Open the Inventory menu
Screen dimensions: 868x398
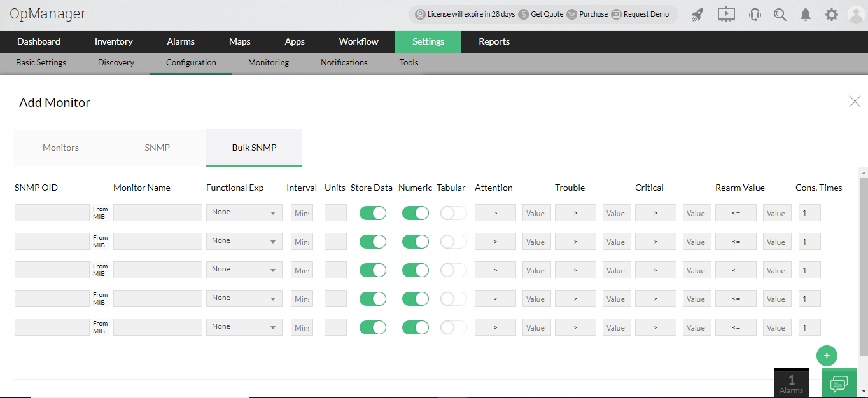click(x=113, y=41)
